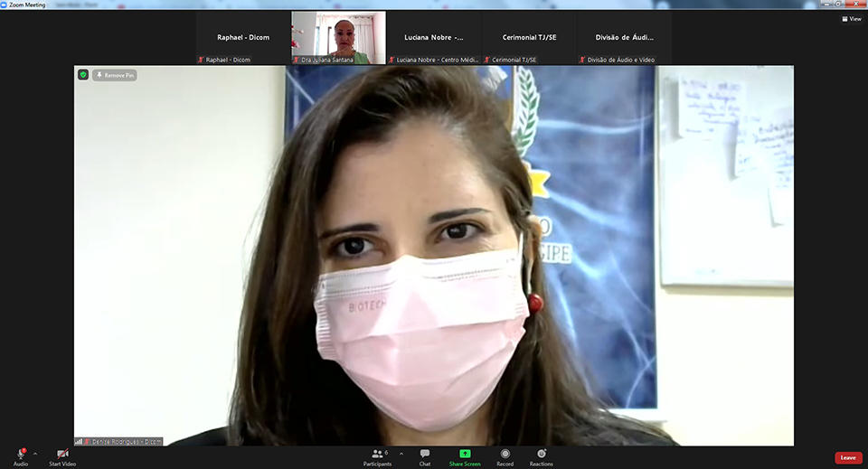Click the Remove Pin button

(115, 75)
